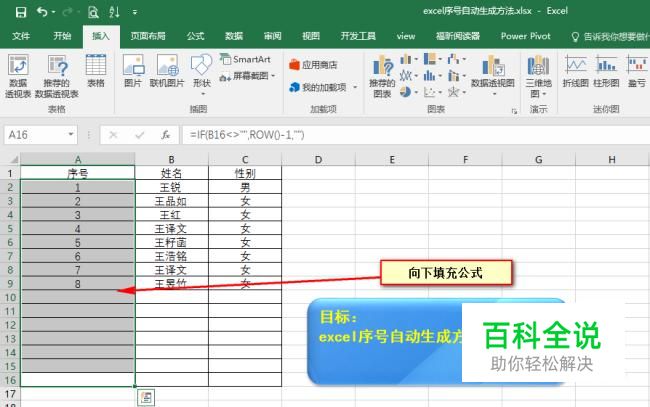This screenshot has width=650, height=407.
Task: Select cell containing 姓名
Action: click(x=171, y=173)
